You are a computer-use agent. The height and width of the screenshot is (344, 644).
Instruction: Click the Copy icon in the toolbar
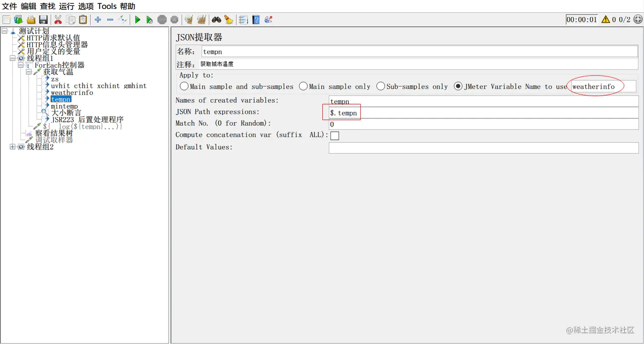[x=71, y=20]
